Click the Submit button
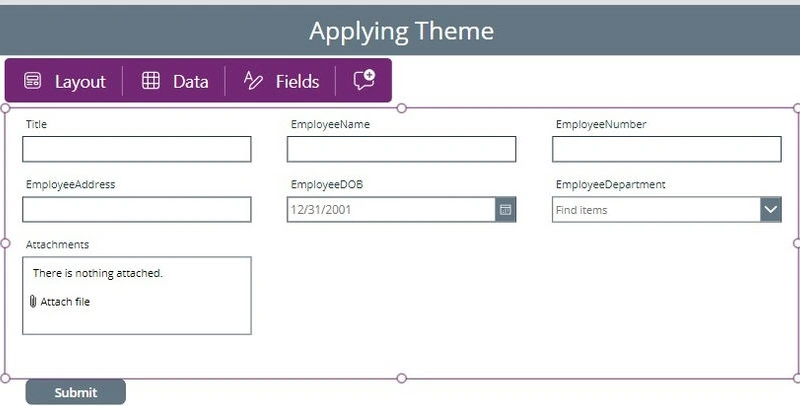 (76, 392)
